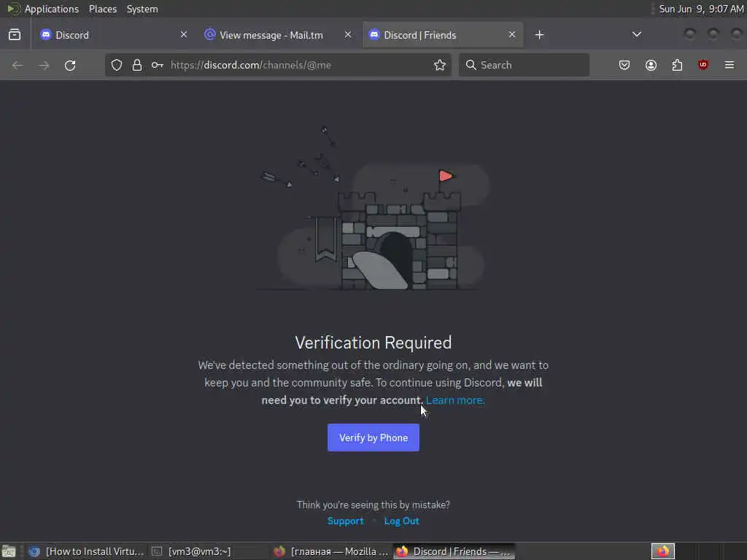Click the browser Search box
This screenshot has width=747, height=560.
tap(524, 65)
